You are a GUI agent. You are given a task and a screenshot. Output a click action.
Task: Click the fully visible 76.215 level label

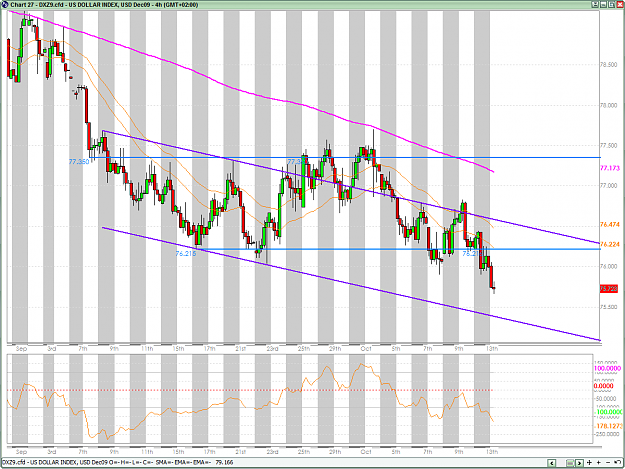186,253
